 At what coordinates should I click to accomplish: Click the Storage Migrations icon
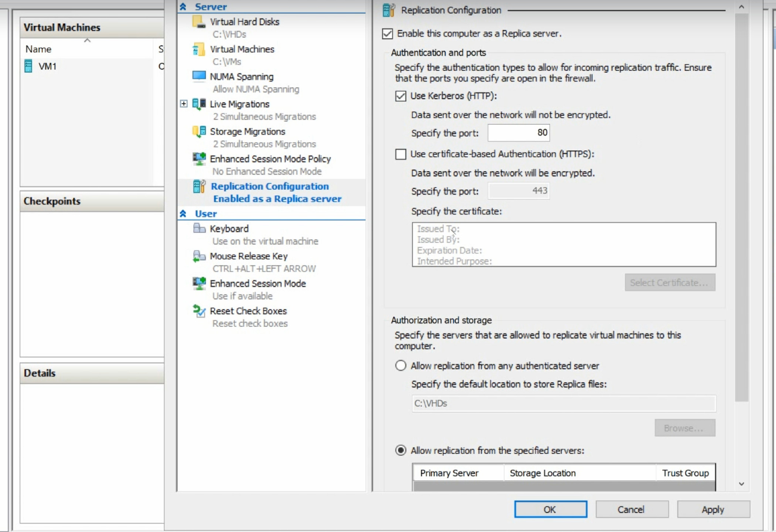[199, 132]
